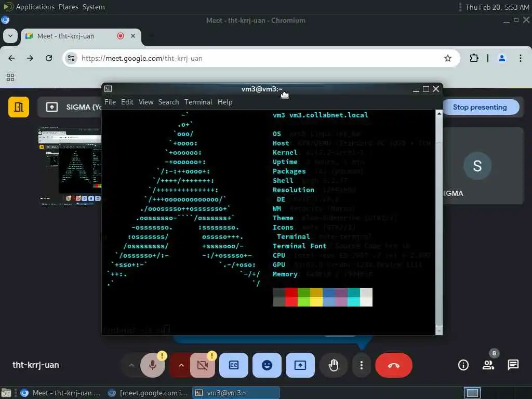Open meeting details info icon
The image size is (532, 399).
463,365
